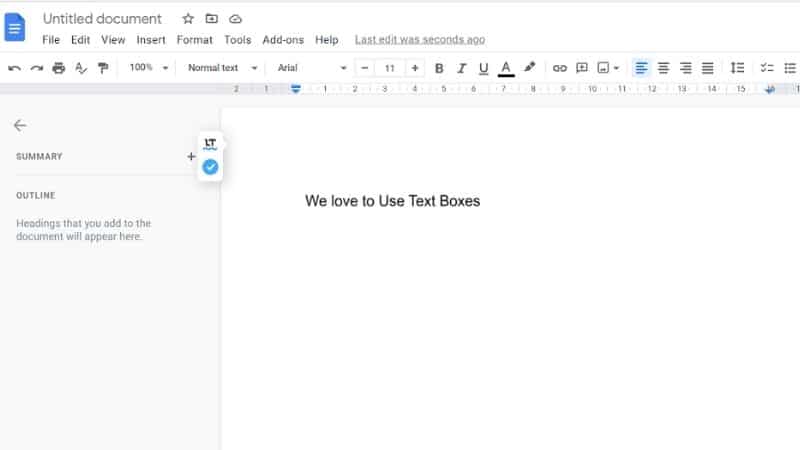
Task: Select the Paint format tool
Action: (103, 68)
